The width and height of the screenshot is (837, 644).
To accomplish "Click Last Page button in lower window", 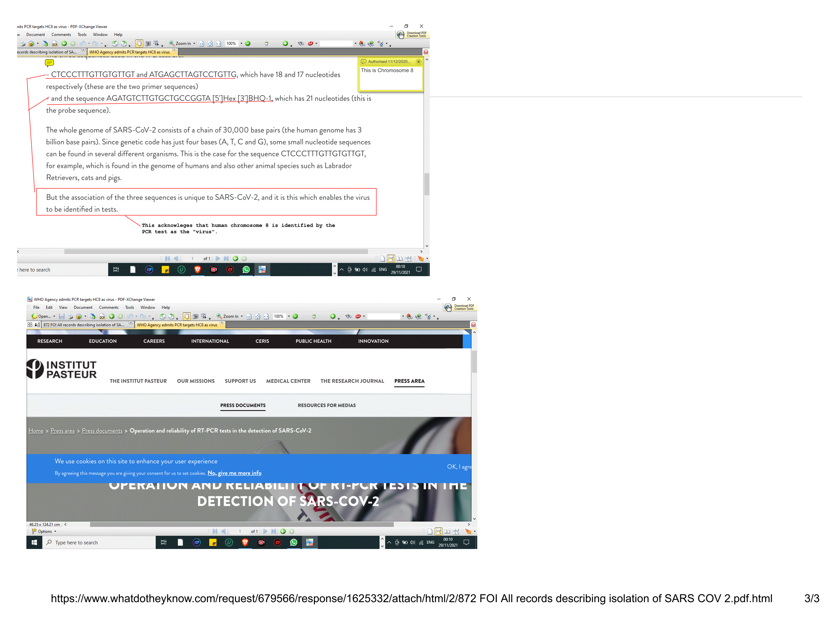I will click(x=274, y=531).
